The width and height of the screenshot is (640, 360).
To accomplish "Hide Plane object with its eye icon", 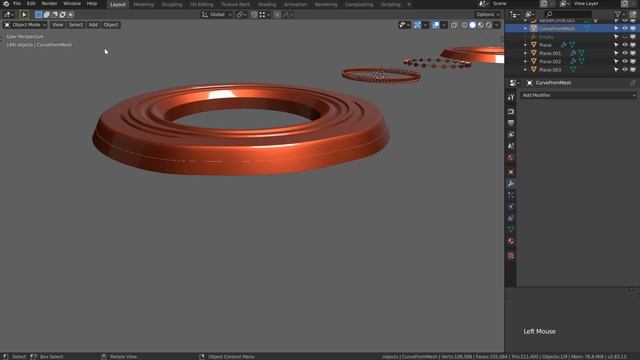I will pyautogui.click(x=624, y=45).
